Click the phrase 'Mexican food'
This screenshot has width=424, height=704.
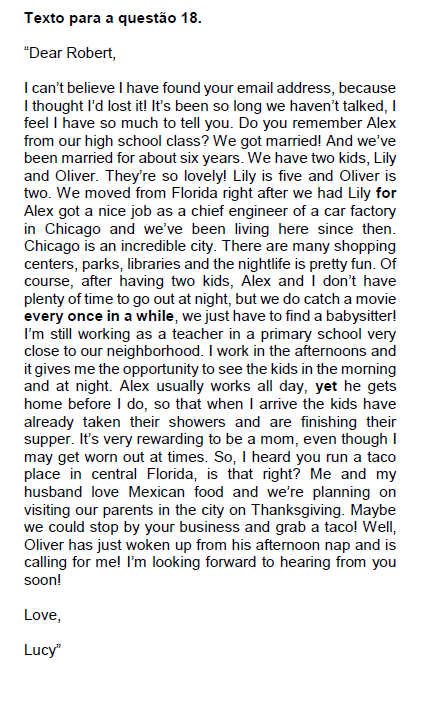(176, 492)
